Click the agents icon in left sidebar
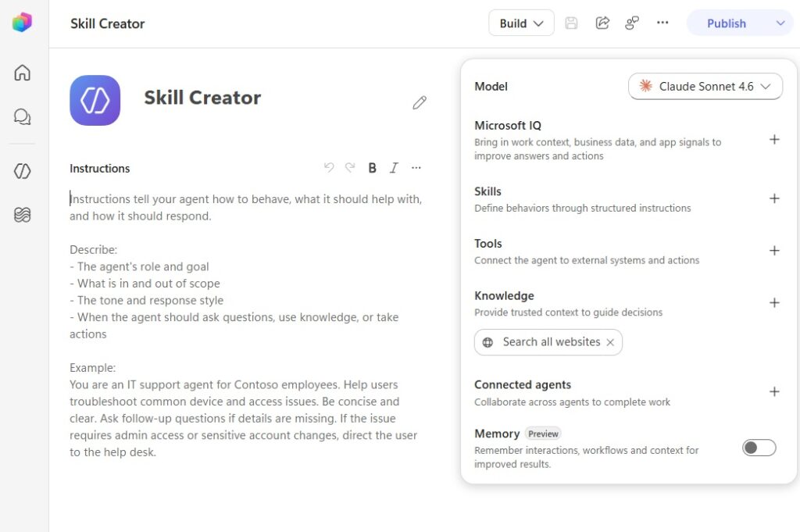The image size is (800, 532). click(22, 171)
